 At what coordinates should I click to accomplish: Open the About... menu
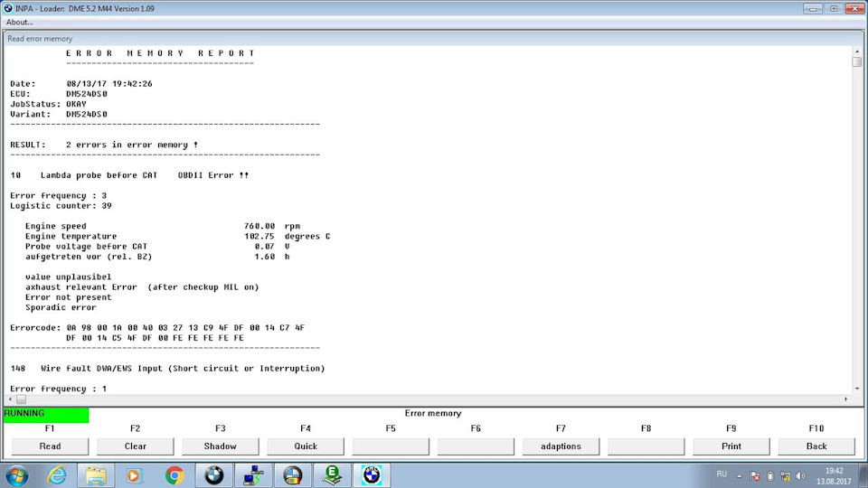coord(19,22)
